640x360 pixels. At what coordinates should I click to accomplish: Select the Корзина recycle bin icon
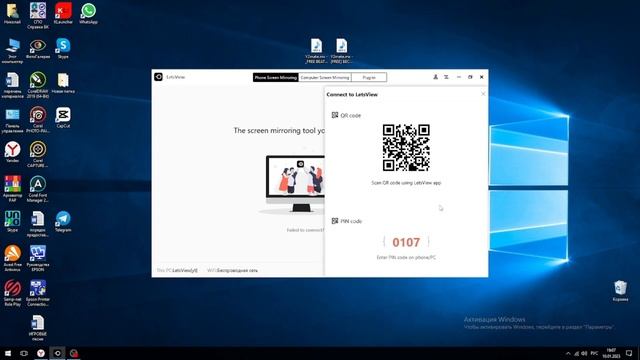pos(620,291)
